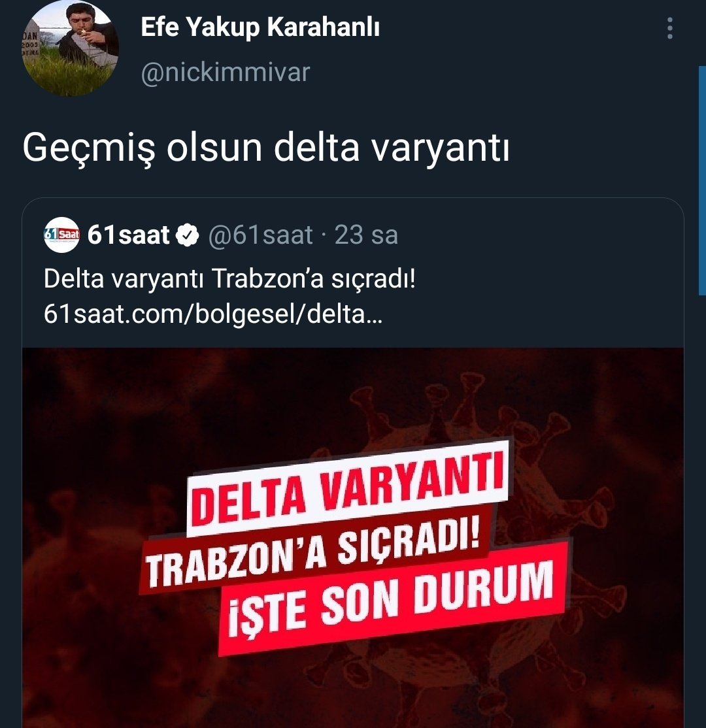706x728 pixels.
Task: Tap the quoted tweet's @61saat handle
Action: tap(261, 235)
